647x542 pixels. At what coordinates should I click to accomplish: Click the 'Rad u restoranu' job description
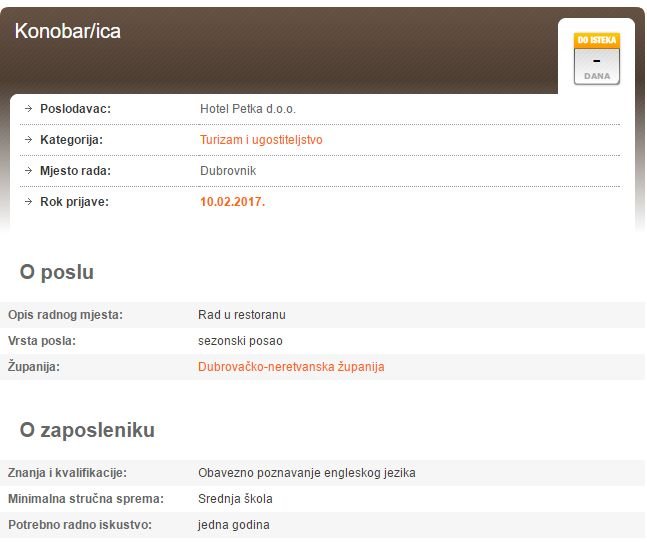[242, 315]
